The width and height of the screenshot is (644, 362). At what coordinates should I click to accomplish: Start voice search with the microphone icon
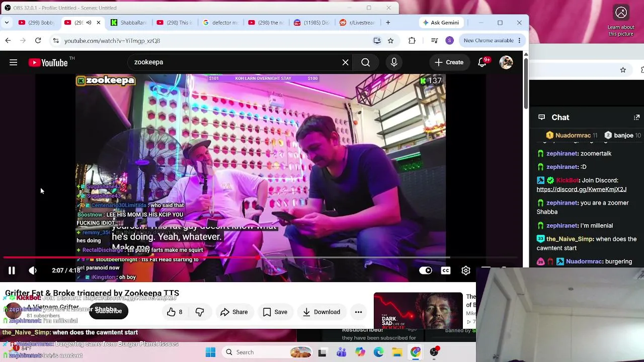point(394,62)
